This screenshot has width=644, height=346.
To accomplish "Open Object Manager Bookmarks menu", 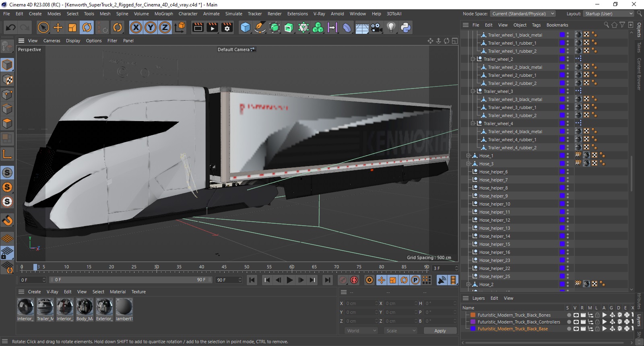I will click(x=557, y=25).
